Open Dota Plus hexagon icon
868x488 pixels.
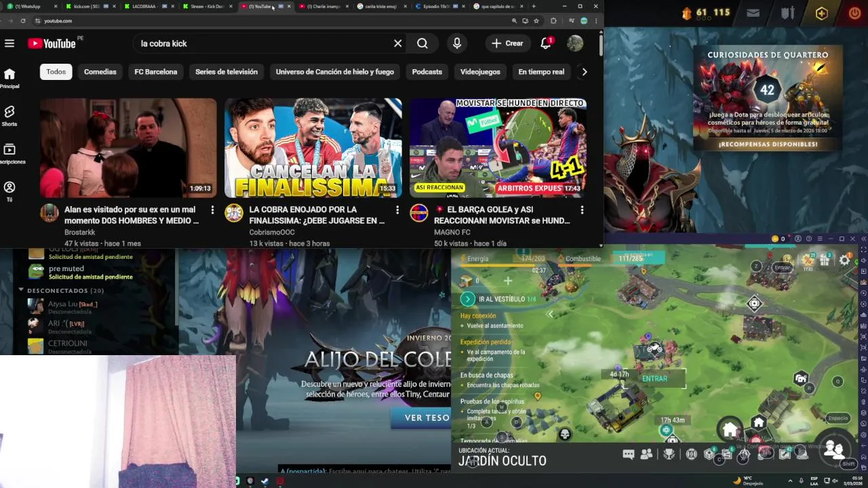pyautogui.click(x=821, y=12)
